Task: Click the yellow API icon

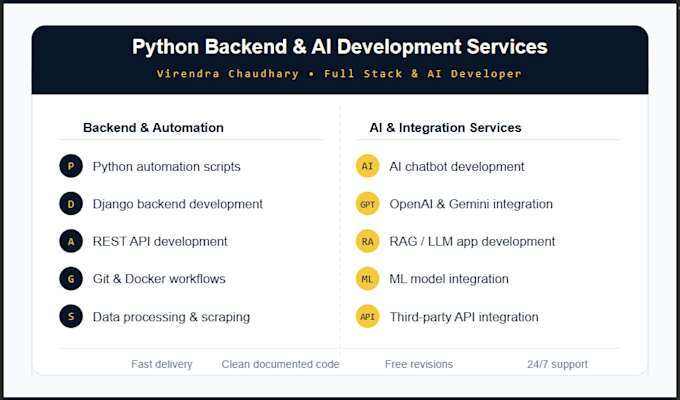Action: (x=367, y=316)
